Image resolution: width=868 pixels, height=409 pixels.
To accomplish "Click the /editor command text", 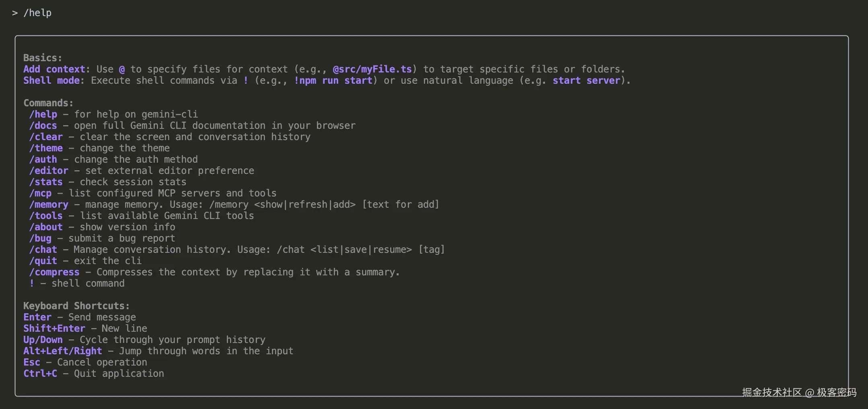I will coord(48,171).
